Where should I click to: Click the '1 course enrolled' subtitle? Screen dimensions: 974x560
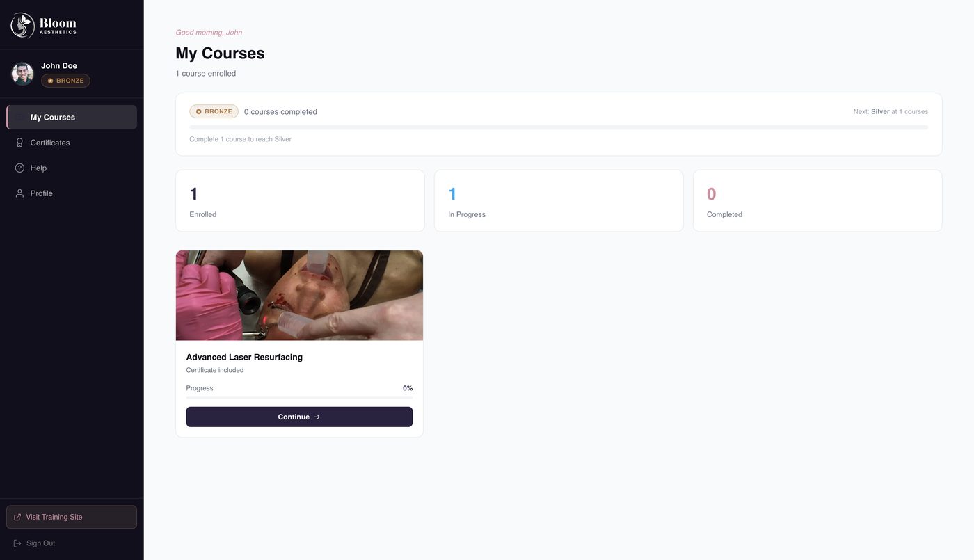[x=205, y=73]
